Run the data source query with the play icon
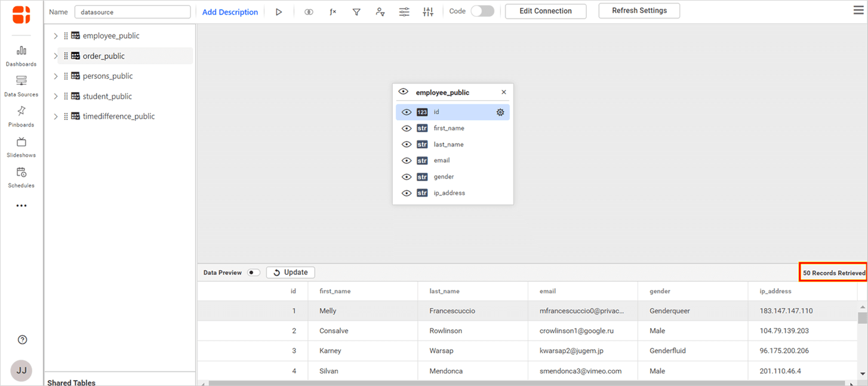This screenshot has height=386, width=868. click(x=279, y=11)
